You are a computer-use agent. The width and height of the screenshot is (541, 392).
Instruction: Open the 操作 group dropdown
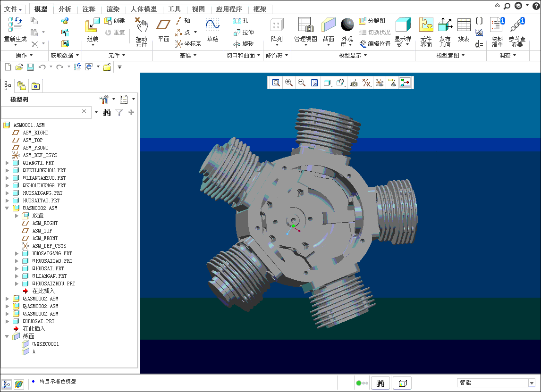(24, 56)
